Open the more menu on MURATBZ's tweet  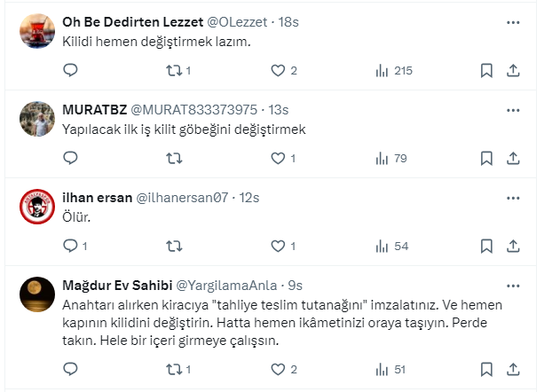(513, 109)
